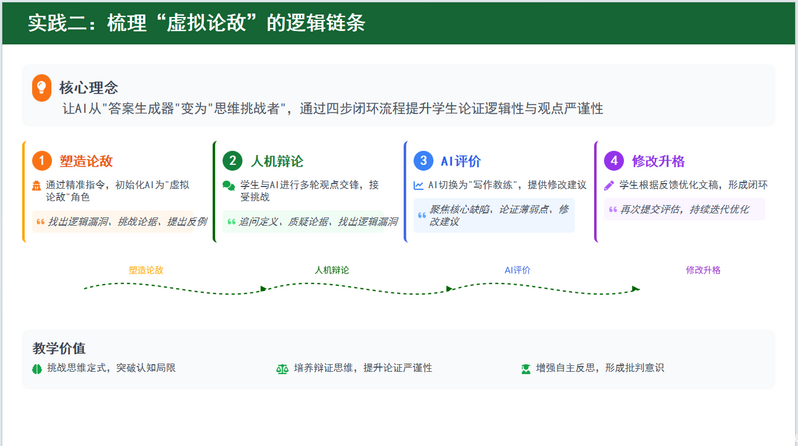The image size is (798, 446).
Task: Click the graduate icon beside 增强自主反思
Action: point(525,368)
